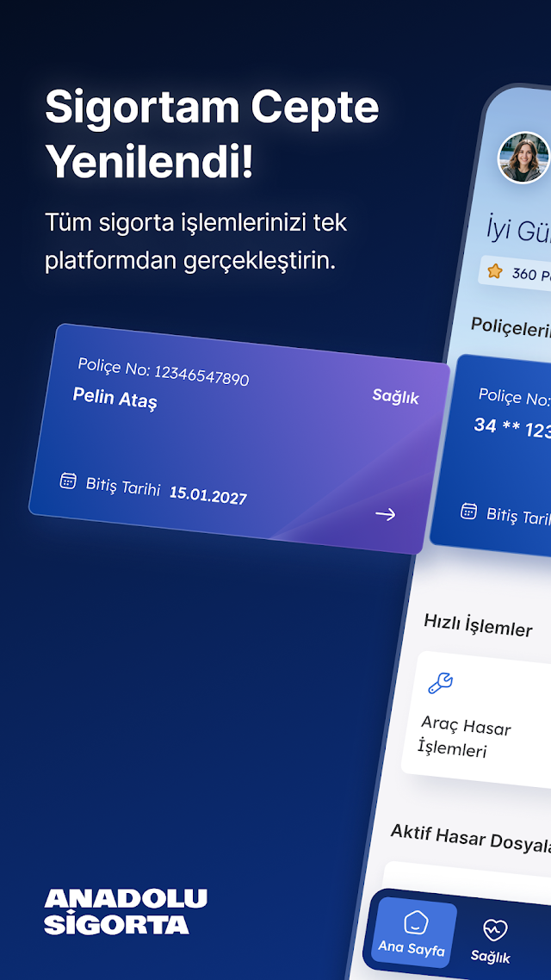
Task: Click the Sigortam Cepte Yenilendi! headline
Action: 212,135
